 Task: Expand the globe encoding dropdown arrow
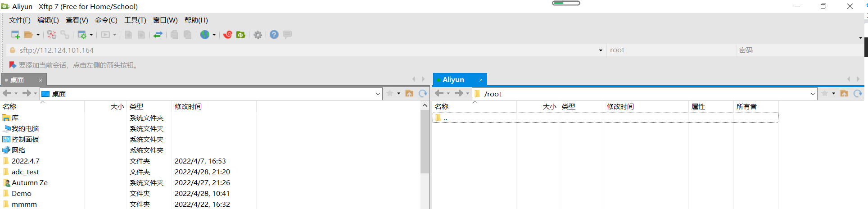[214, 35]
